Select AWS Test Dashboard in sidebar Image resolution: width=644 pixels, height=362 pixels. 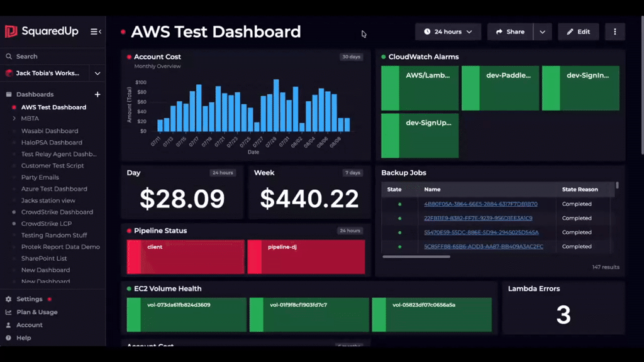tap(54, 107)
